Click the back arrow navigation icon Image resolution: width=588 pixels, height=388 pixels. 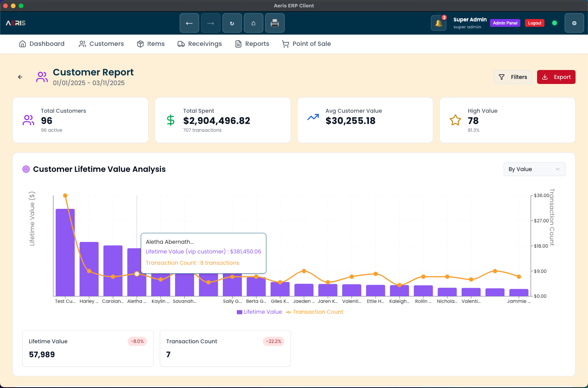189,23
